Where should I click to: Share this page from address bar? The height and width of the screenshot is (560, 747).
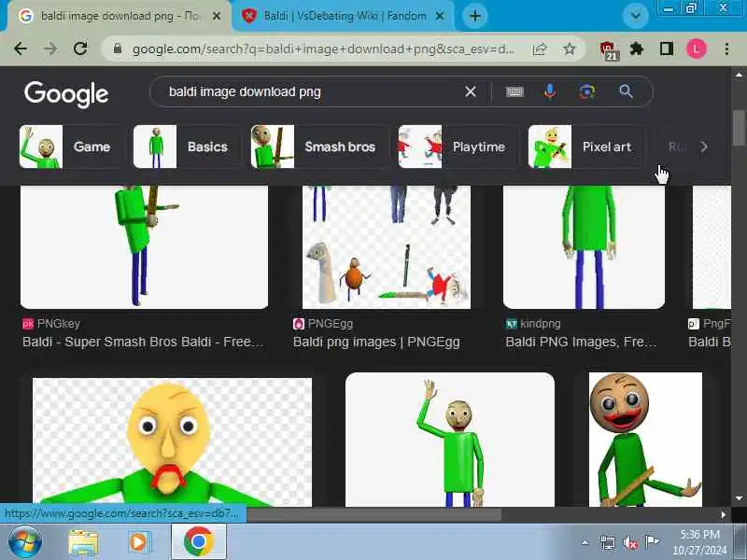[x=540, y=49]
